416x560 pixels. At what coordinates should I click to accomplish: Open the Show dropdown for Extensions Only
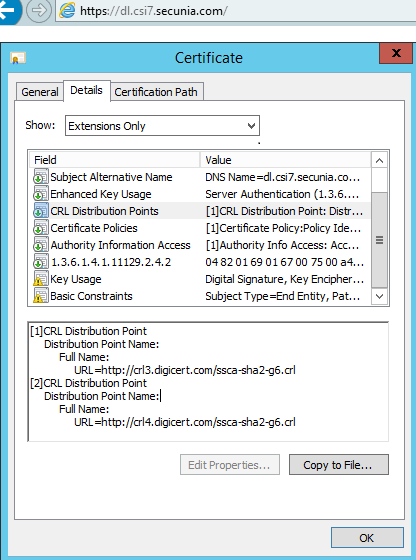pyautogui.click(x=162, y=126)
